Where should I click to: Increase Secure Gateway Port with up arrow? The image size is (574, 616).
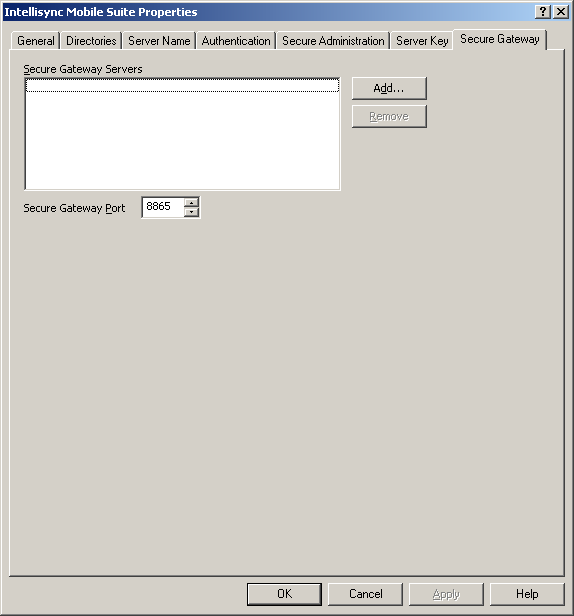[x=191, y=203]
